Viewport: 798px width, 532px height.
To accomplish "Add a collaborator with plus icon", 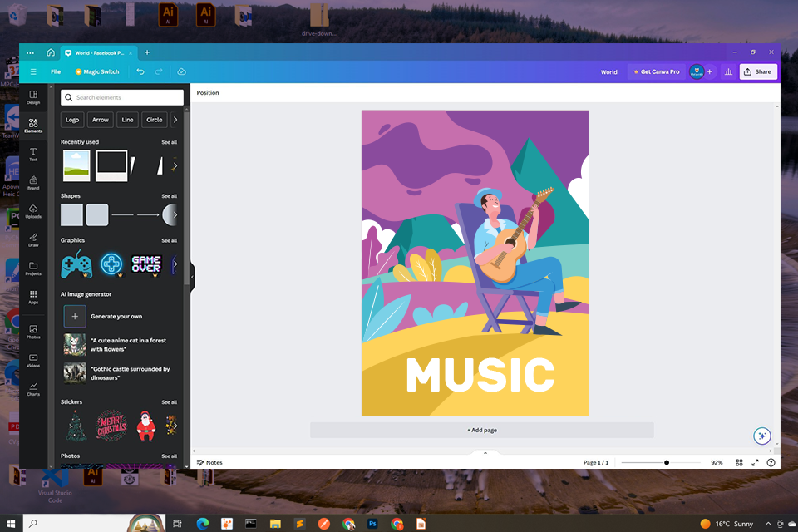I will point(709,71).
